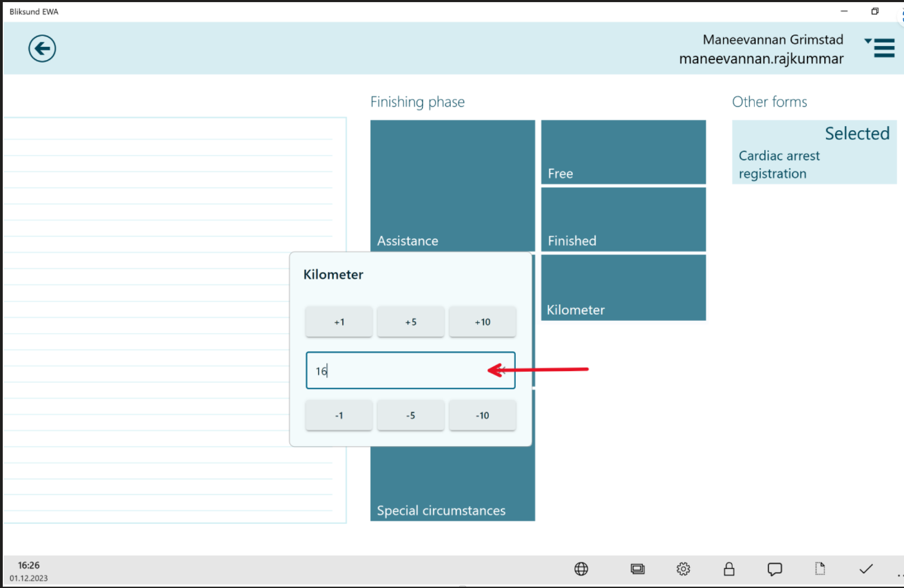Click the user name Maneevannan Grimstad
904x588 pixels.
click(x=773, y=39)
